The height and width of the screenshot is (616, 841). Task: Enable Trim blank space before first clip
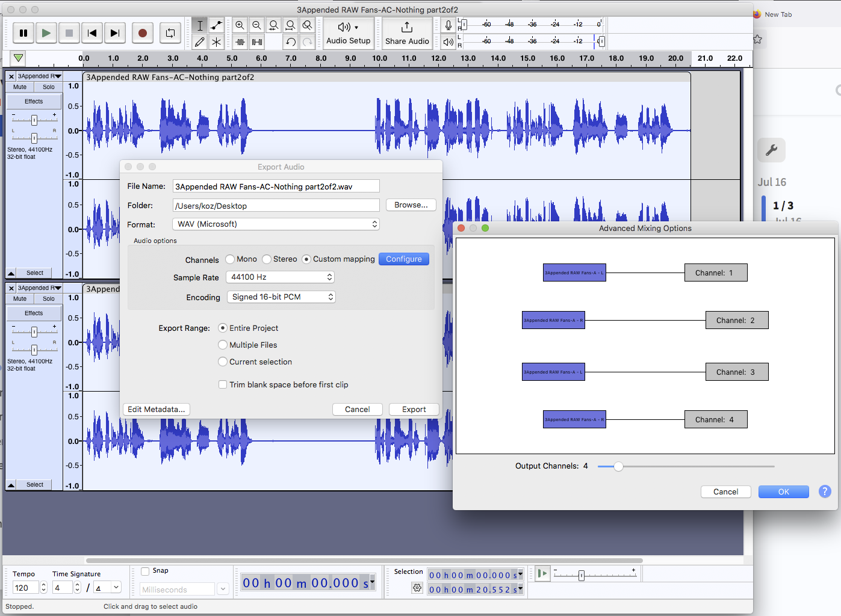(223, 384)
